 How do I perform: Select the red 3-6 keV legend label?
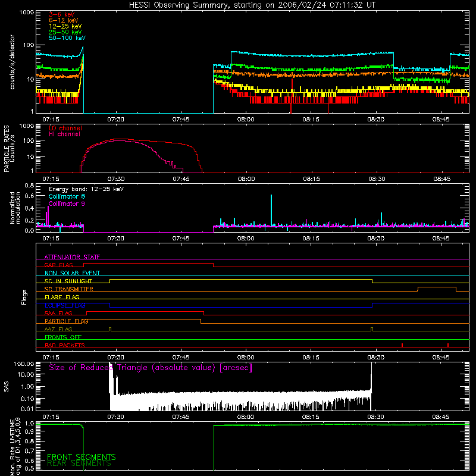[x=61, y=14]
